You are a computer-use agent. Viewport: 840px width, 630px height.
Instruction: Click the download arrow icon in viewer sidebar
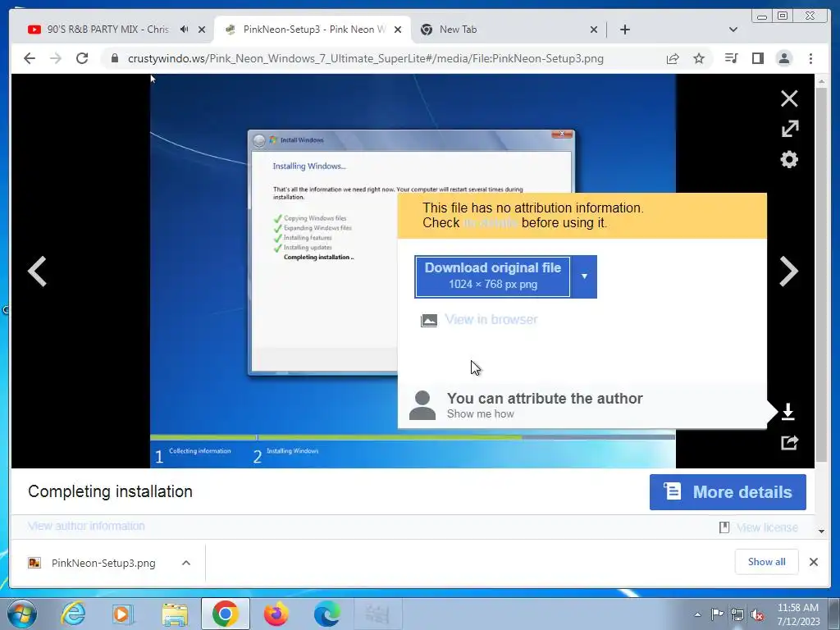click(788, 412)
